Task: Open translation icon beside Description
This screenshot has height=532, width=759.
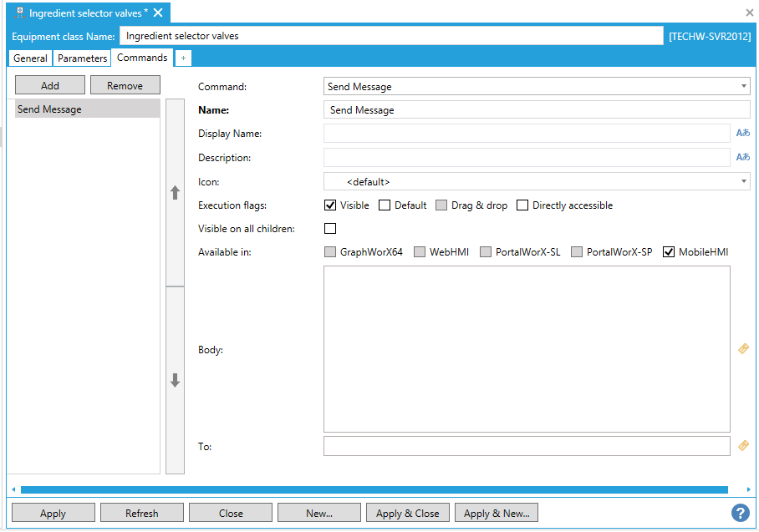Action: click(742, 157)
